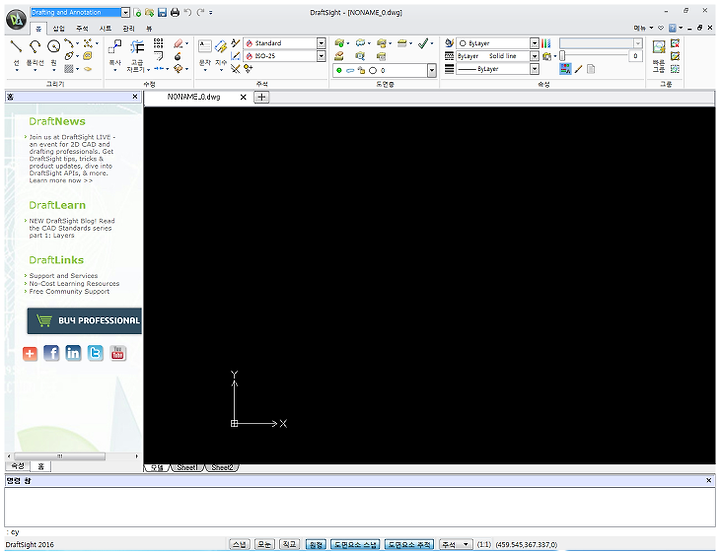Toggle the Entity Tracking status button
The width and height of the screenshot is (720, 555).
[409, 544]
